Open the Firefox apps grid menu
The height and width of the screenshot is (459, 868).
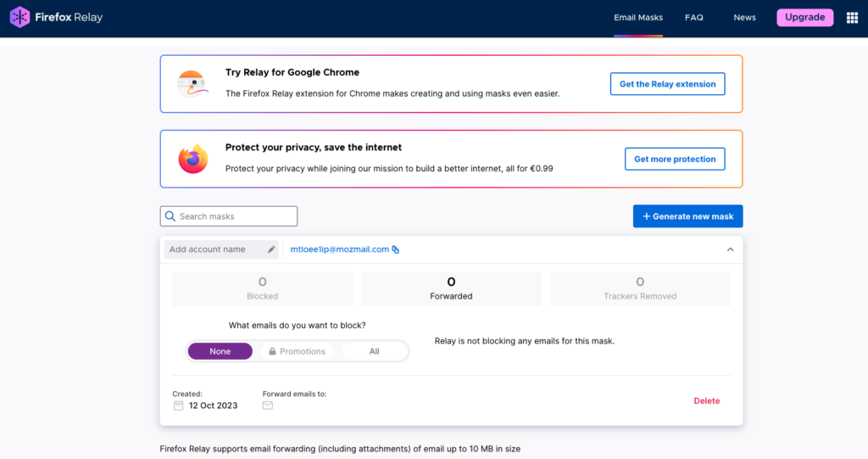(x=852, y=18)
